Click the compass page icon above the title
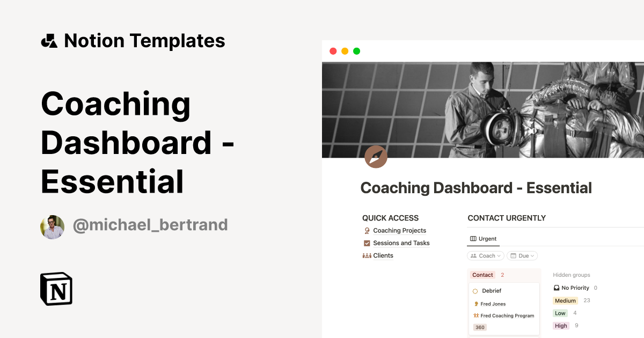This screenshot has height=338, width=644. [x=376, y=157]
